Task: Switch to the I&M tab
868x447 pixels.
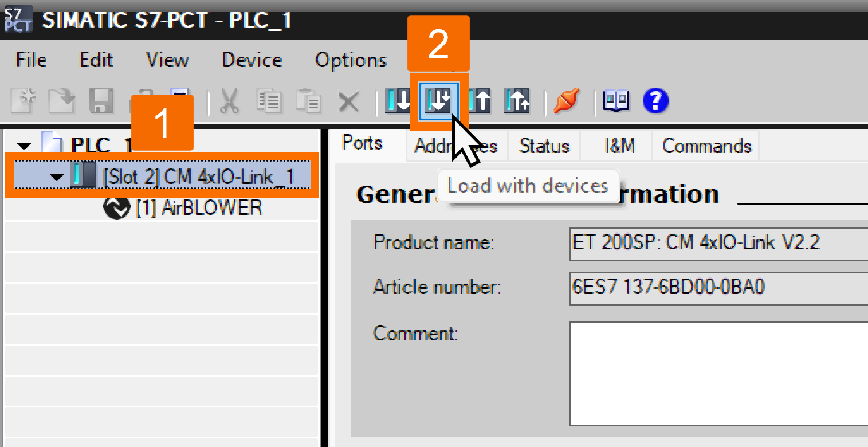Action: [619, 146]
